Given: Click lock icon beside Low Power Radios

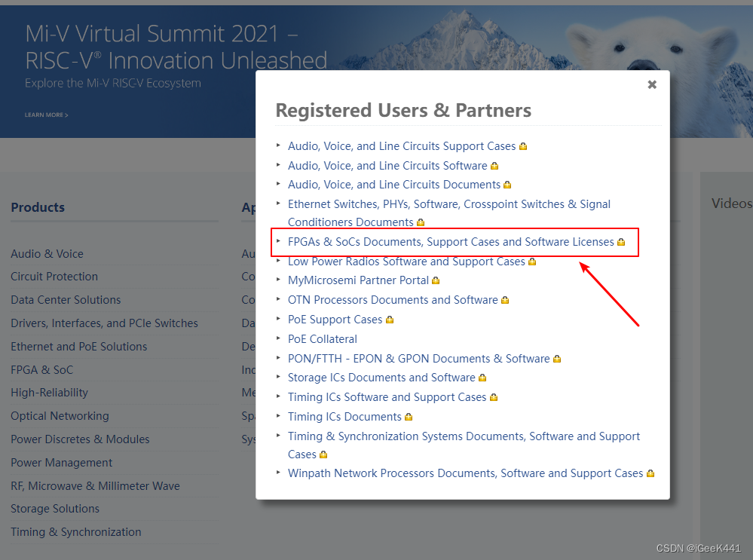Looking at the screenshot, I should click(531, 262).
